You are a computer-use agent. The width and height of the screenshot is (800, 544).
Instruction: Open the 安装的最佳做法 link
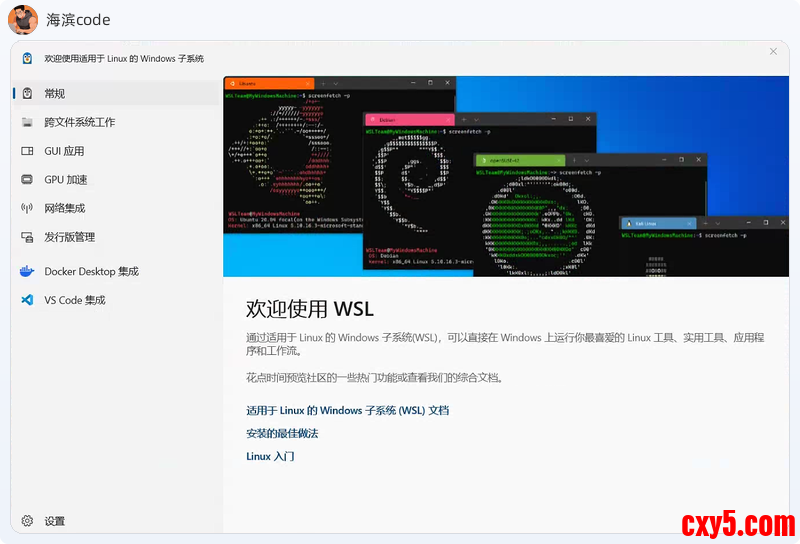[282, 433]
